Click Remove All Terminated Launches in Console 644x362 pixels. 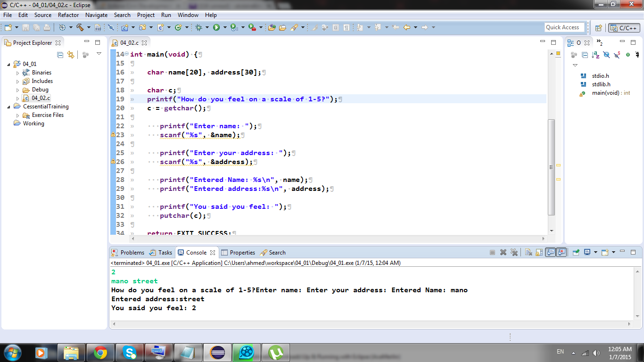click(514, 253)
